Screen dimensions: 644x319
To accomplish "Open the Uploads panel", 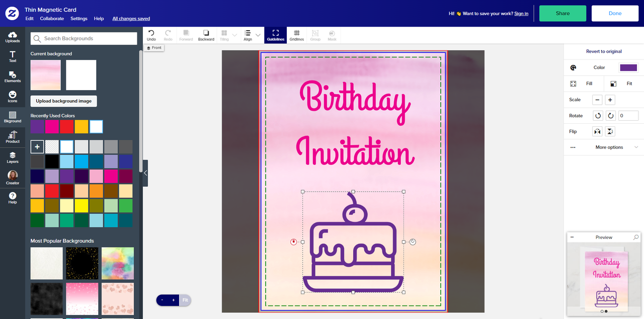I will click(13, 37).
